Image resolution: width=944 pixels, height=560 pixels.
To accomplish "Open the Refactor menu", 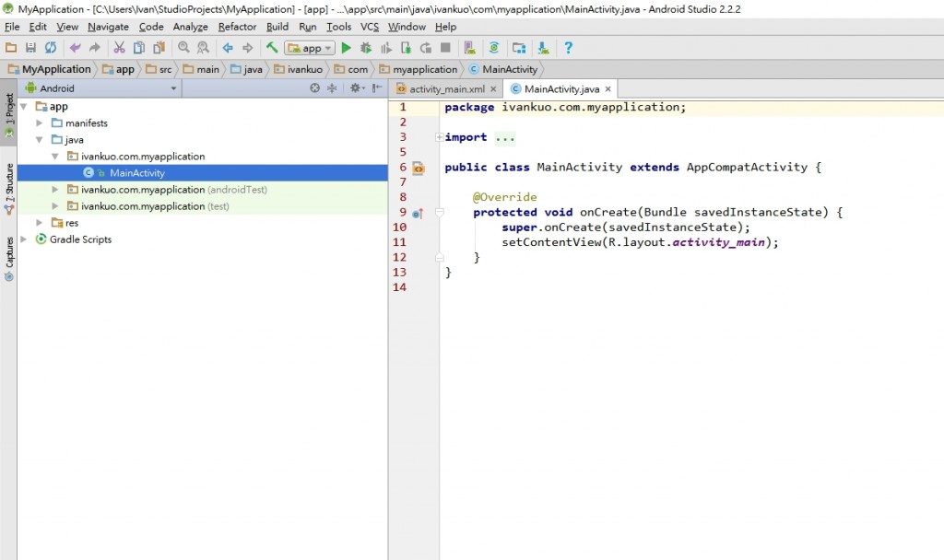I will pyautogui.click(x=237, y=27).
